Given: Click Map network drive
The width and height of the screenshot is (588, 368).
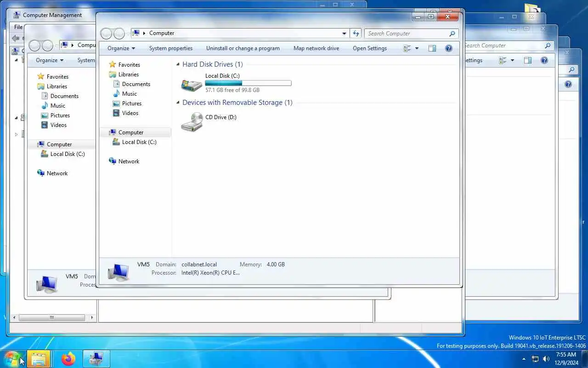Looking at the screenshot, I should [x=316, y=48].
